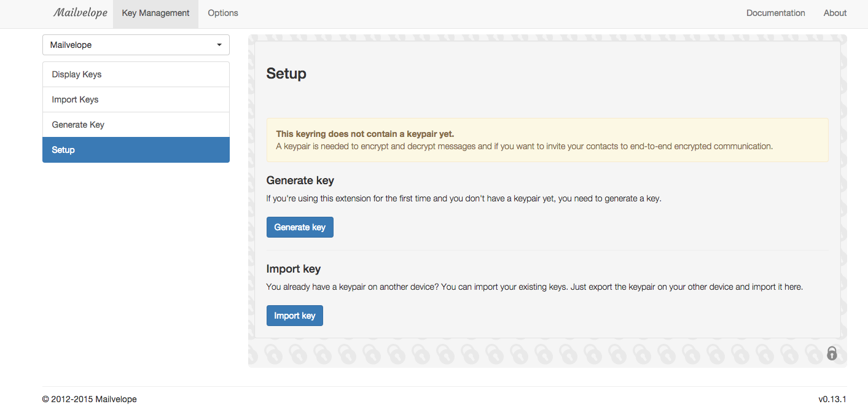The width and height of the screenshot is (868, 412).
Task: Click the padlock icon below the Setup panel
Action: 832,353
